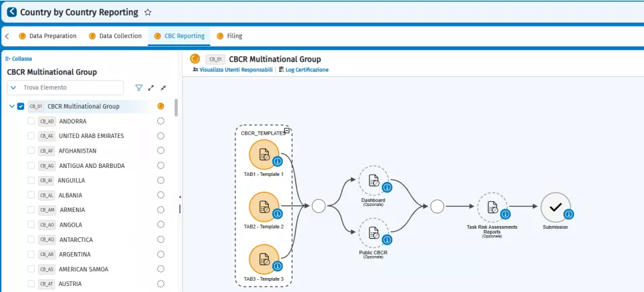This screenshot has height=292, width=644.
Task: Click the Submission checkmark node
Action: [555, 207]
